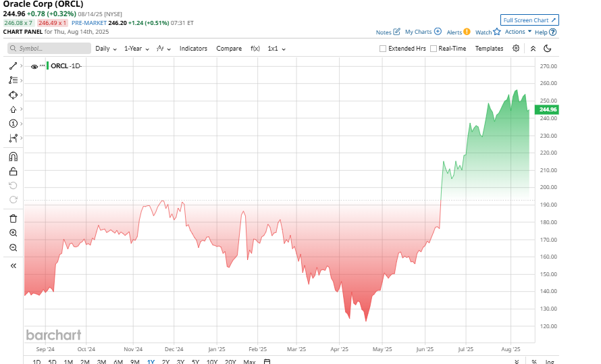Click the My Charts plus icon
This screenshot has width=601, height=364.
[438, 32]
